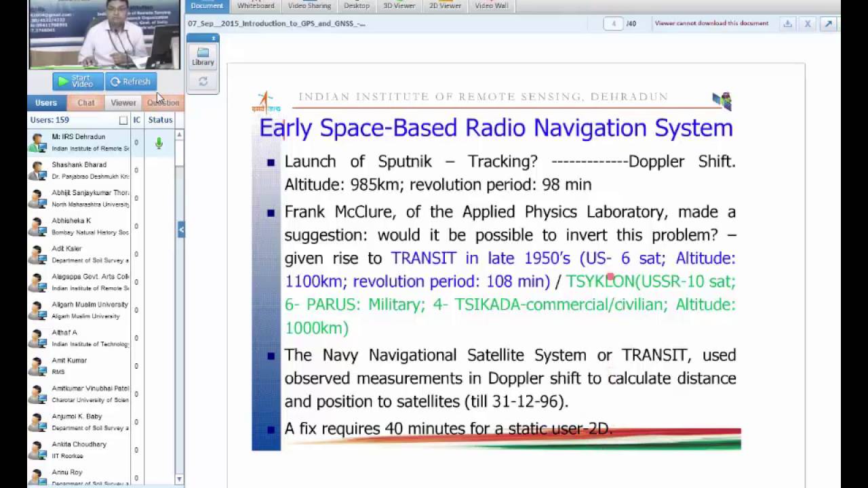Image resolution: width=868 pixels, height=488 pixels.
Task: Select user Abhisheka K
Action: click(101, 226)
